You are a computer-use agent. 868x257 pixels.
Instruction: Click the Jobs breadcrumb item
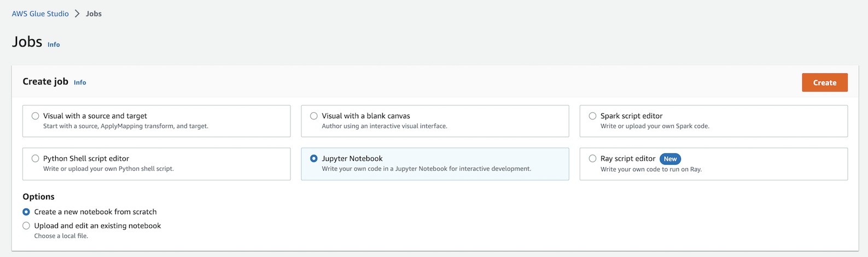point(94,14)
